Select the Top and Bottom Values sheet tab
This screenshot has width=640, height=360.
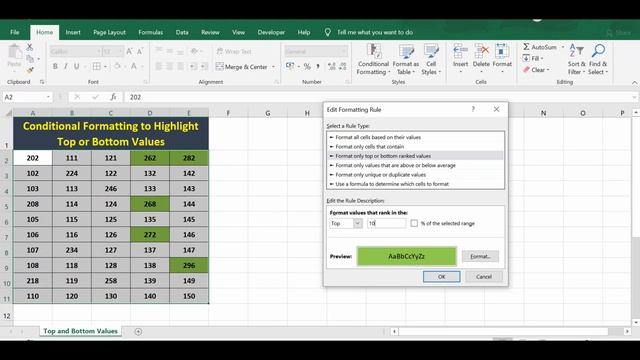[x=80, y=331]
